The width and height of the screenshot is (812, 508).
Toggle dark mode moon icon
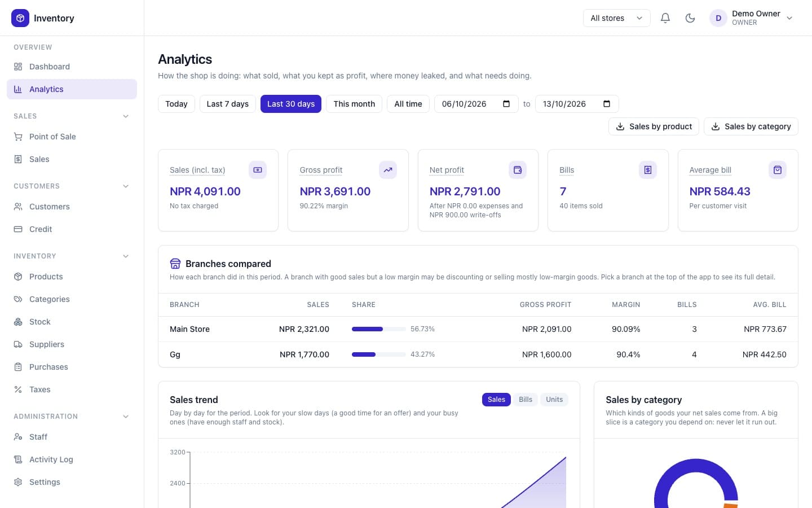[690, 18]
